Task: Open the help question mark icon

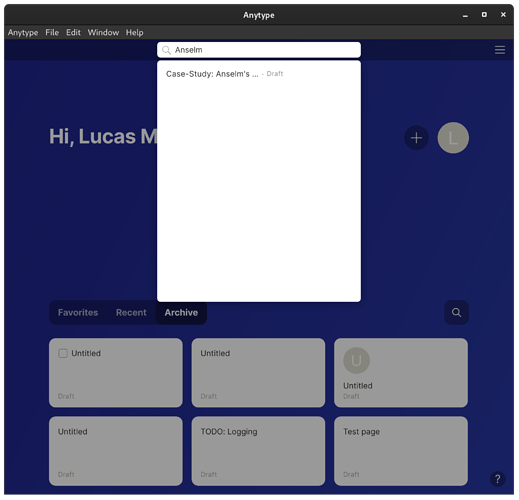Action: pyautogui.click(x=497, y=479)
